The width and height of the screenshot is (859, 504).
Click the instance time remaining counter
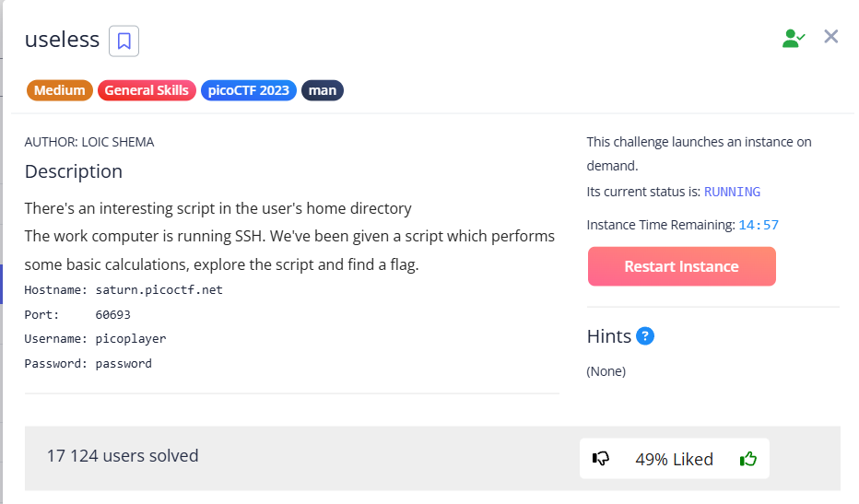click(x=759, y=225)
